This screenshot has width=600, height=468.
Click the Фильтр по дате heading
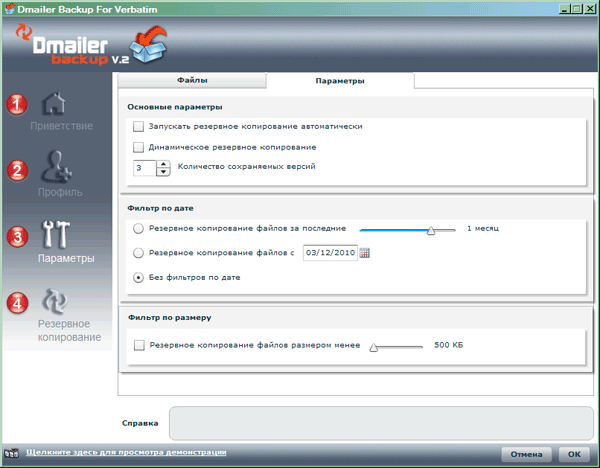click(160, 209)
